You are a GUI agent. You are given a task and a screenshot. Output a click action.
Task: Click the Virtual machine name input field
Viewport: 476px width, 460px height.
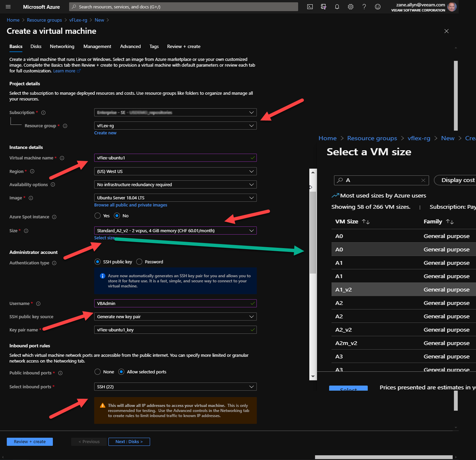pyautogui.click(x=175, y=158)
